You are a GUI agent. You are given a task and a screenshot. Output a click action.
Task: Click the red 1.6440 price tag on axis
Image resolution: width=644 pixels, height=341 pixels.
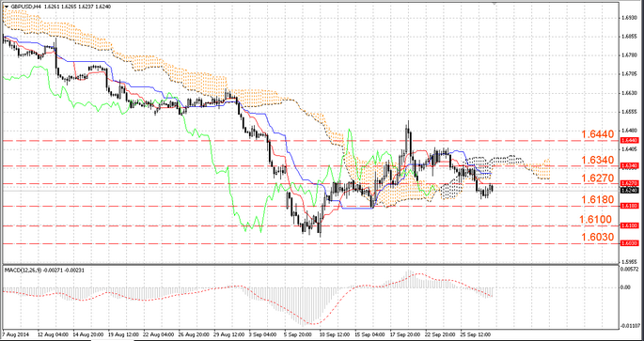point(629,140)
